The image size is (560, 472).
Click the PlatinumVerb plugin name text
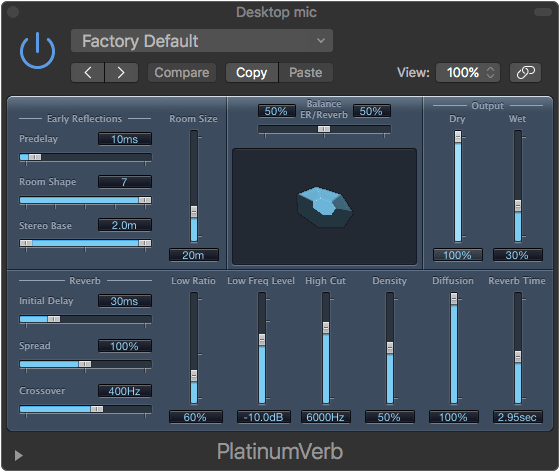pos(280,452)
